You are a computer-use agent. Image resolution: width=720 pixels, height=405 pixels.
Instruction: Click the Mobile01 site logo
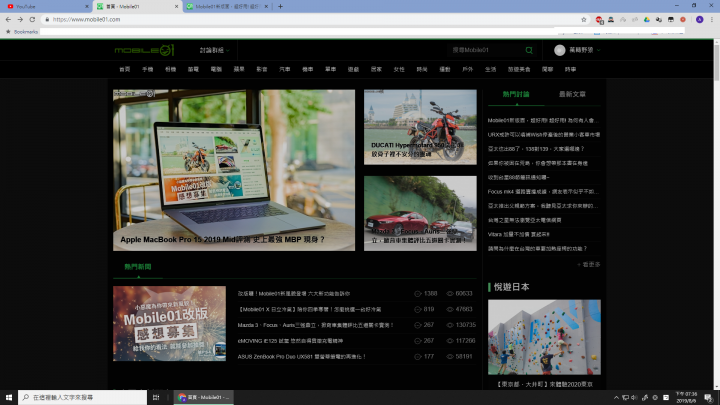click(144, 50)
